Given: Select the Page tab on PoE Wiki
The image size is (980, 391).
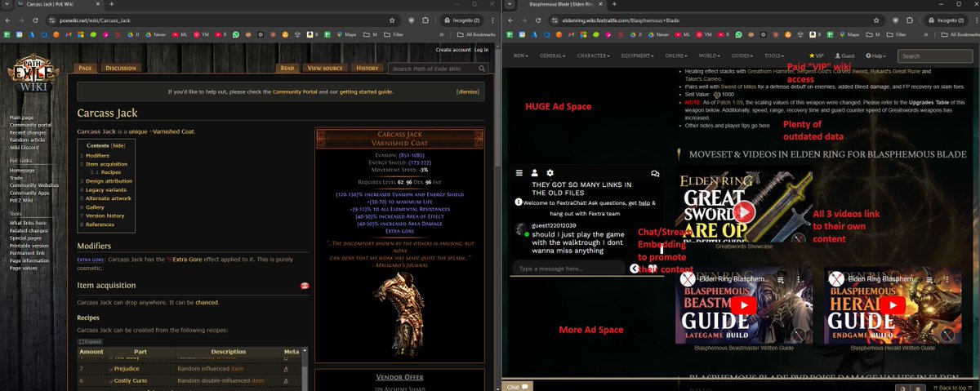Looking at the screenshot, I should (x=85, y=69).
